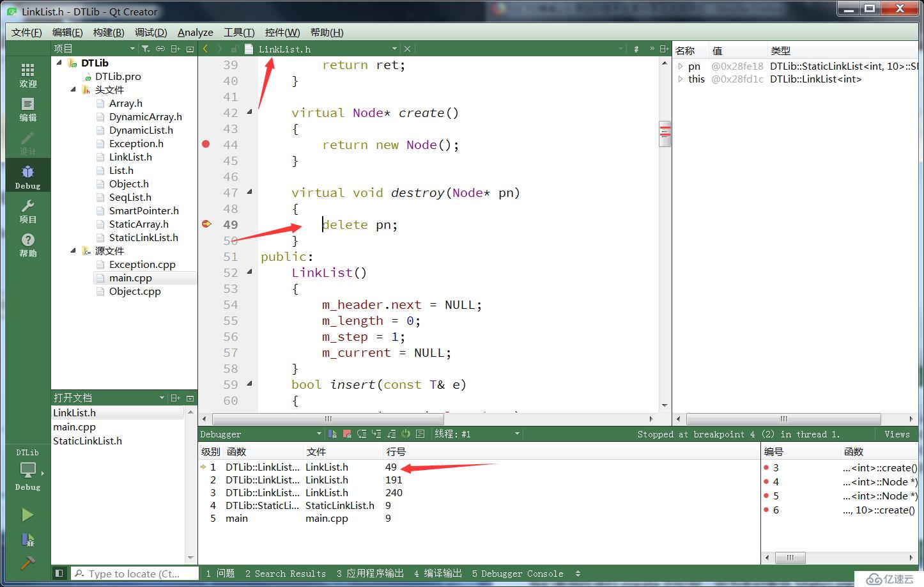Image resolution: width=924 pixels, height=587 pixels.
Task: Open the Debug (调试) menu
Action: click(151, 33)
